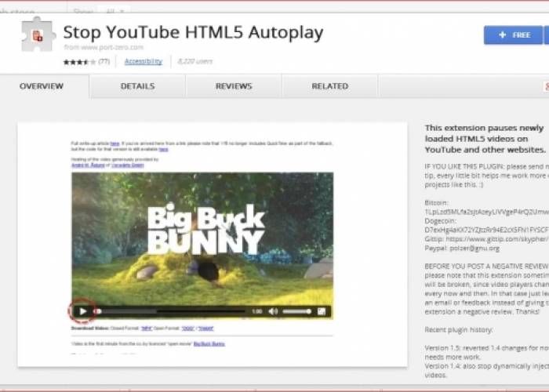Adjust the video volume slider
The width and height of the screenshot is (549, 392).
297,311
